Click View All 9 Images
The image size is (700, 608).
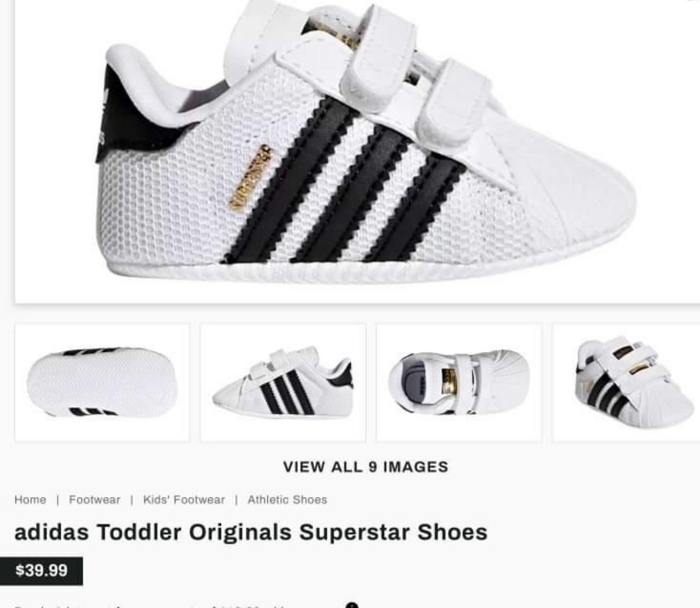click(x=365, y=467)
